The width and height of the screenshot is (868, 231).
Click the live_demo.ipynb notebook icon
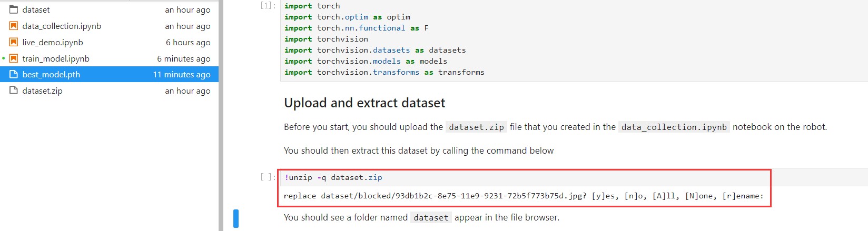[14, 42]
